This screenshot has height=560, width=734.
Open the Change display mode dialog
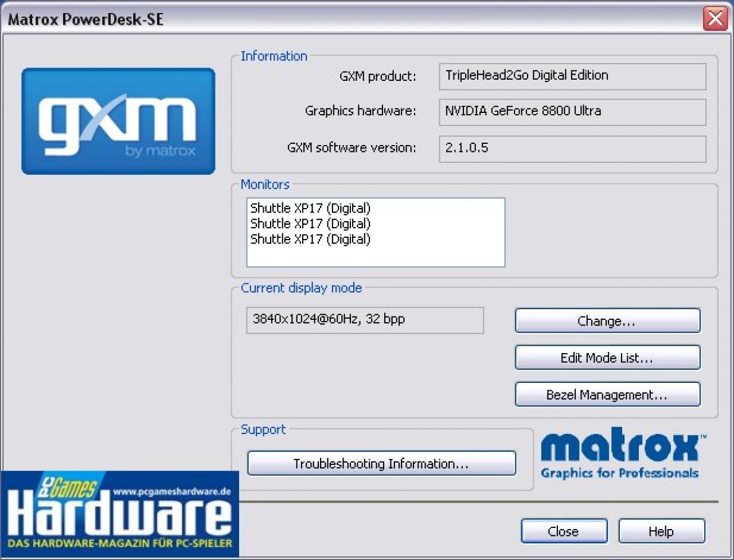tap(607, 321)
